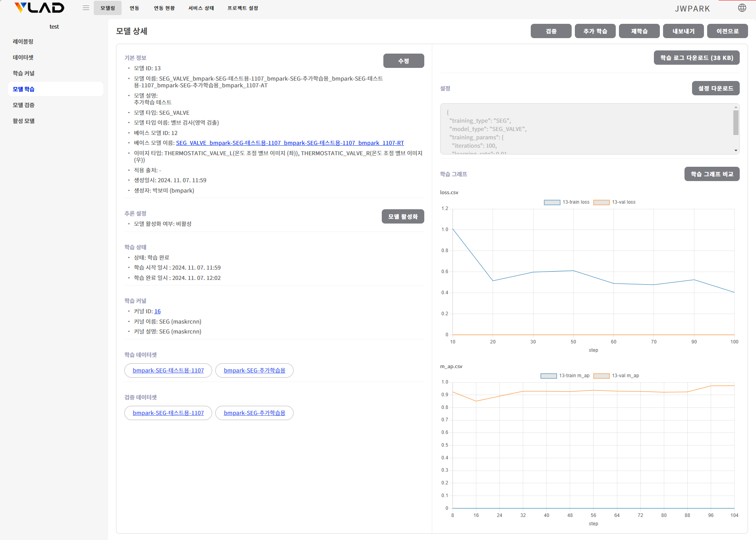Click the 모델 ID: 13 text
The image size is (756, 540).
147,68
